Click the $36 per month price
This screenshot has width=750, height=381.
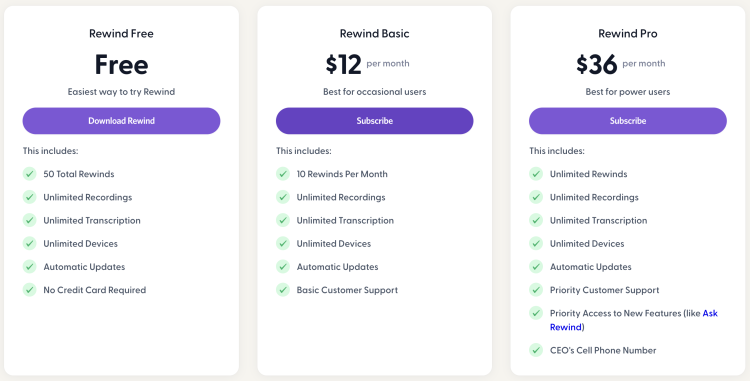point(620,64)
